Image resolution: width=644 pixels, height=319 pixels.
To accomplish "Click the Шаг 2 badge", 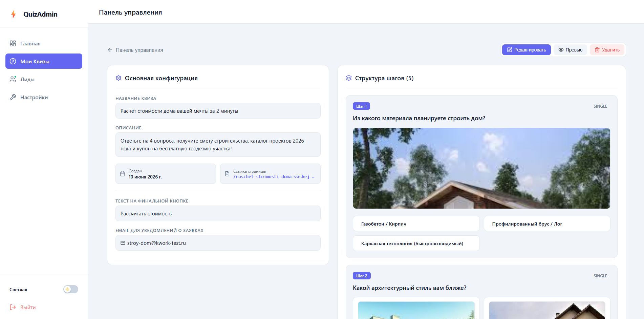I will tap(362, 276).
